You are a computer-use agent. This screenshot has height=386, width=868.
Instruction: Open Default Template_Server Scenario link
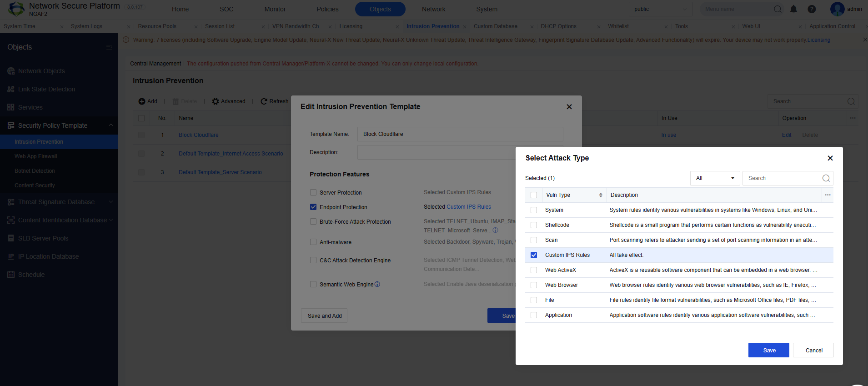pos(220,172)
